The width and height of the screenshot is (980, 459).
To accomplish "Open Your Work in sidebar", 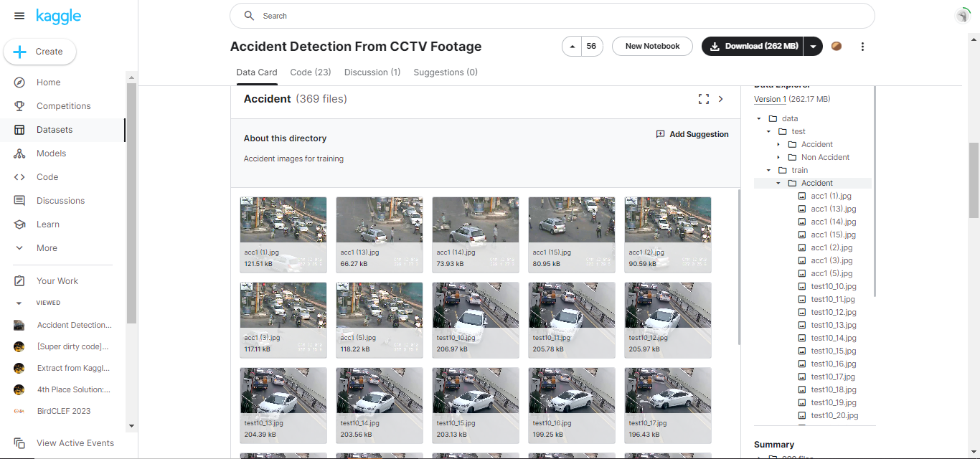I will click(x=57, y=281).
